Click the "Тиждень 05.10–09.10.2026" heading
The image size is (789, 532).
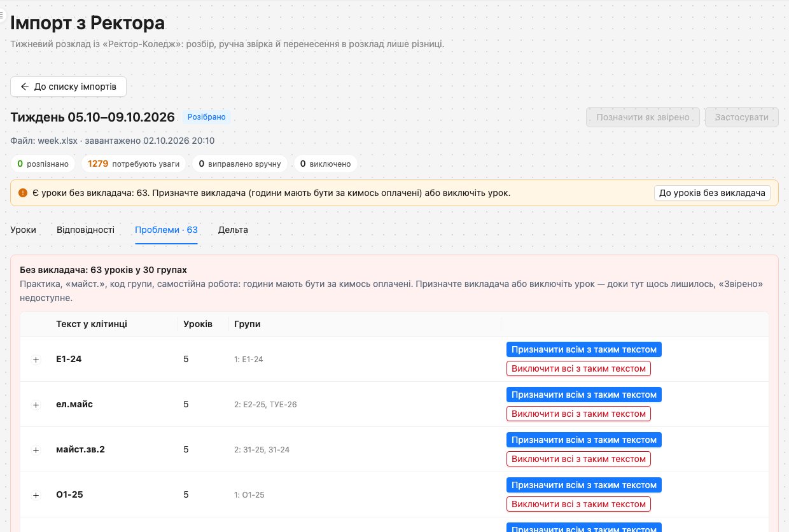93,117
